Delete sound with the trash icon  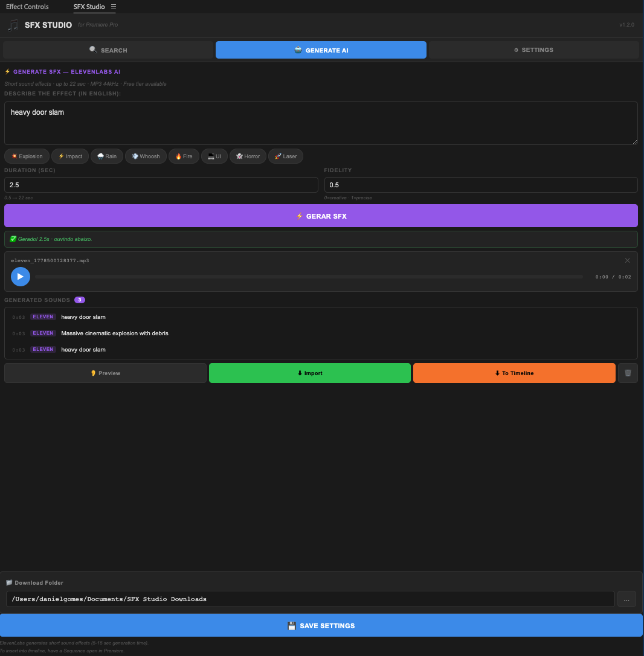(628, 373)
